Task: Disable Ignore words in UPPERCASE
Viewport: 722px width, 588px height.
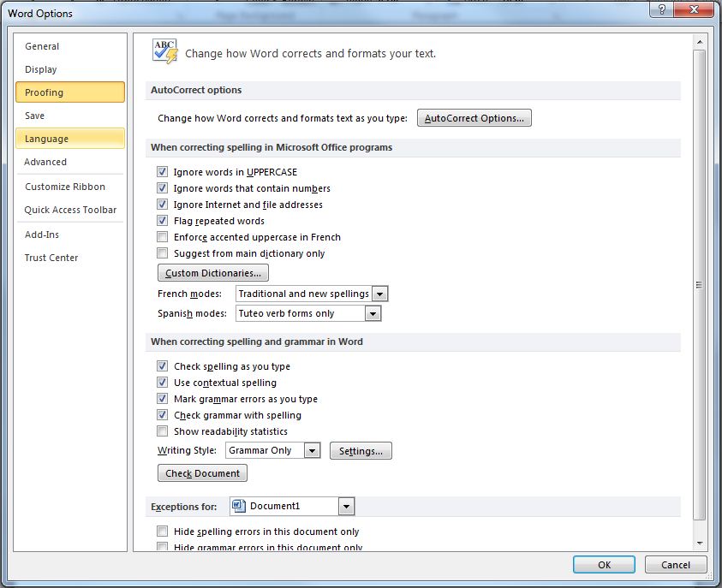Action: tap(162, 171)
